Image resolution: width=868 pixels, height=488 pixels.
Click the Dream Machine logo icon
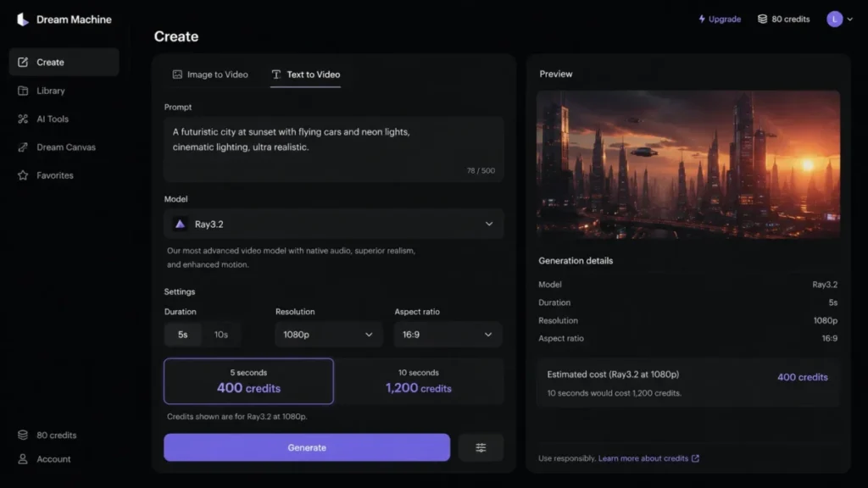pyautogui.click(x=22, y=19)
